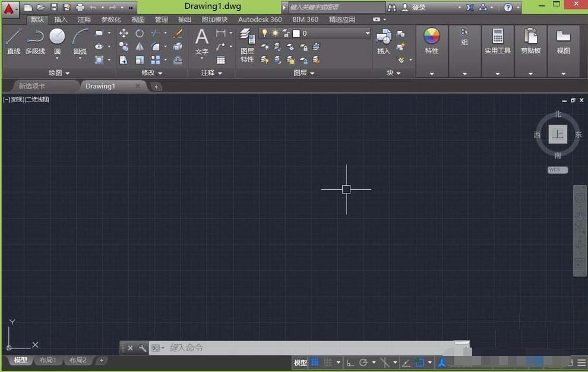
Task: Activate the Rotate tool in Modify panel
Action: click(140, 33)
